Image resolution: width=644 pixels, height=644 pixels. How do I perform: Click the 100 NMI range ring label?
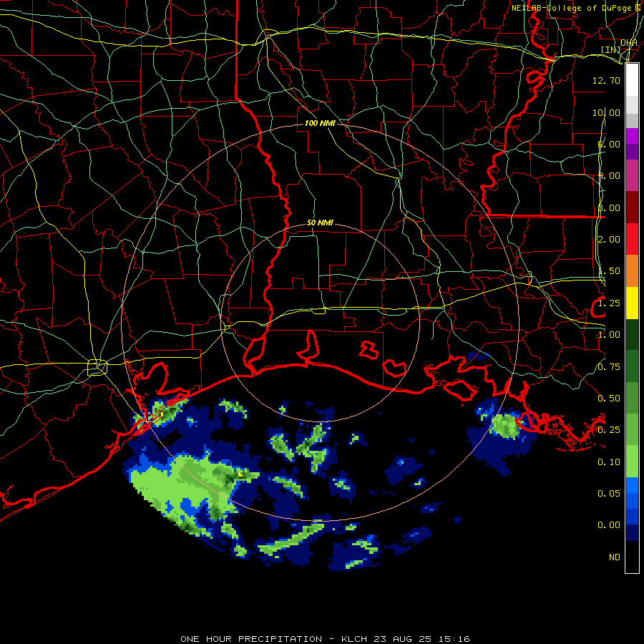click(x=320, y=123)
